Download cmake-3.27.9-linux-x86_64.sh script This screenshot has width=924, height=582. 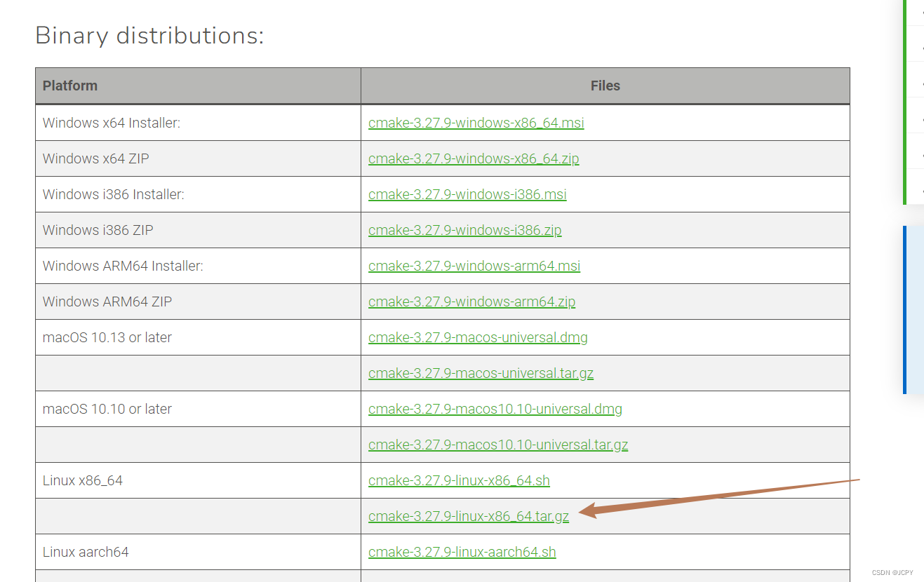click(x=459, y=480)
